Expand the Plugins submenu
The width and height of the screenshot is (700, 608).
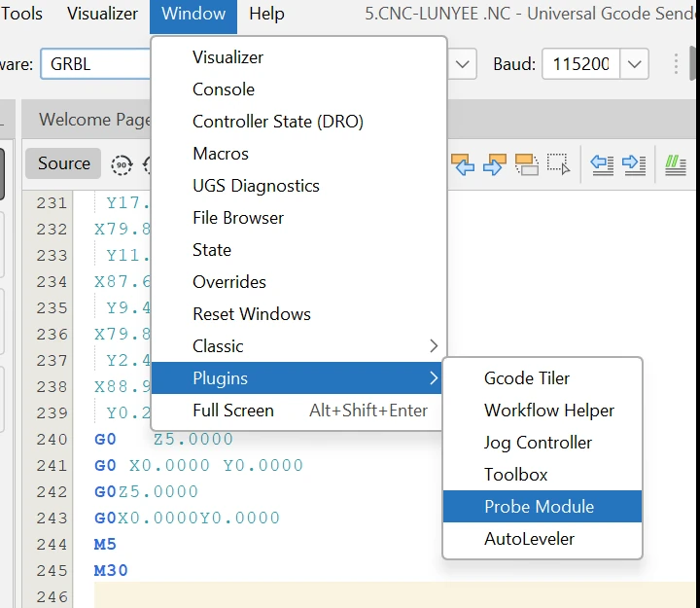click(x=298, y=378)
